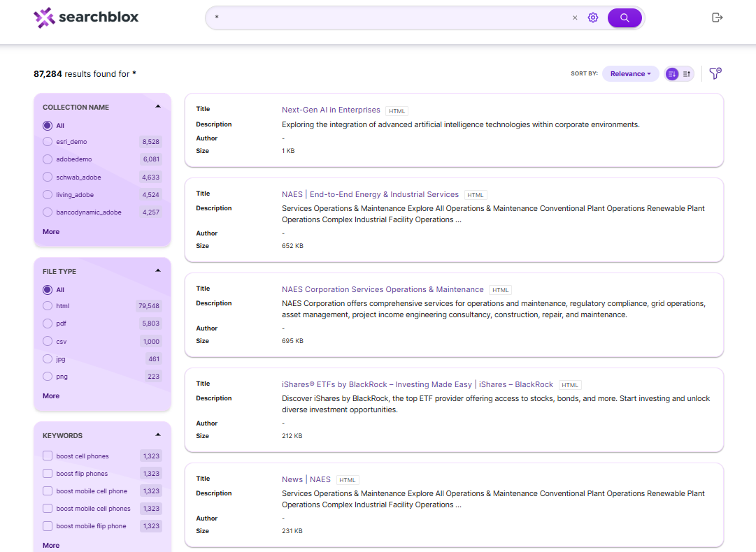
Task: Check boost mobile flip phone keyword
Action: click(48, 526)
